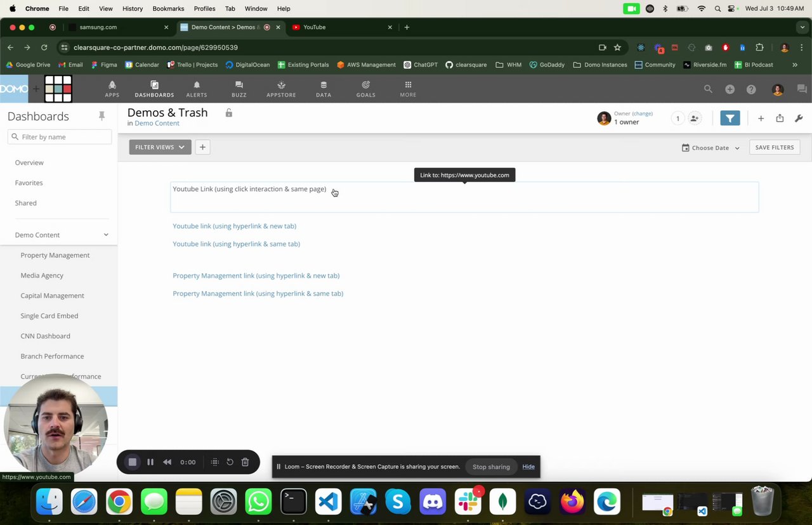Screen dimensions: 812x525
Task: Open the Choose Date dropdown
Action: [710, 148]
